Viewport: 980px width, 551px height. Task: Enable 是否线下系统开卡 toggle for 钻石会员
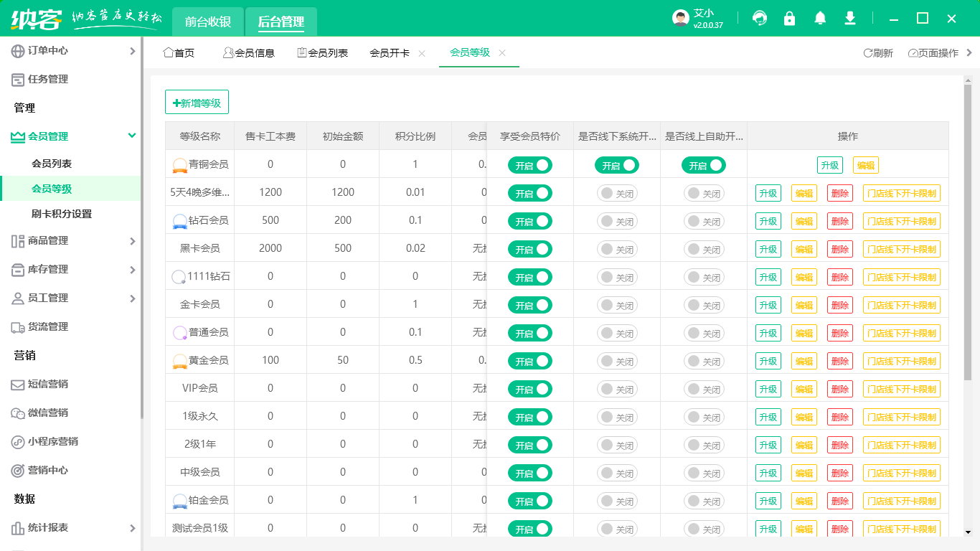point(617,221)
